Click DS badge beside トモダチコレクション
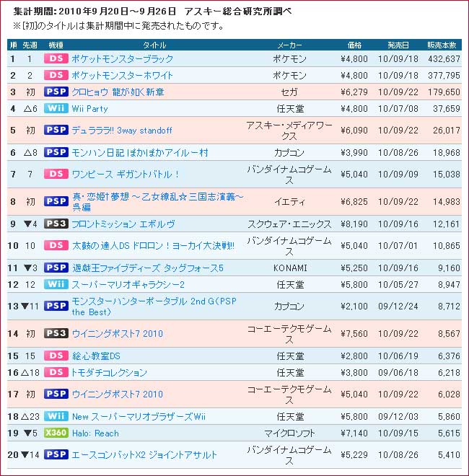This screenshot has height=476, width=469. (56, 372)
